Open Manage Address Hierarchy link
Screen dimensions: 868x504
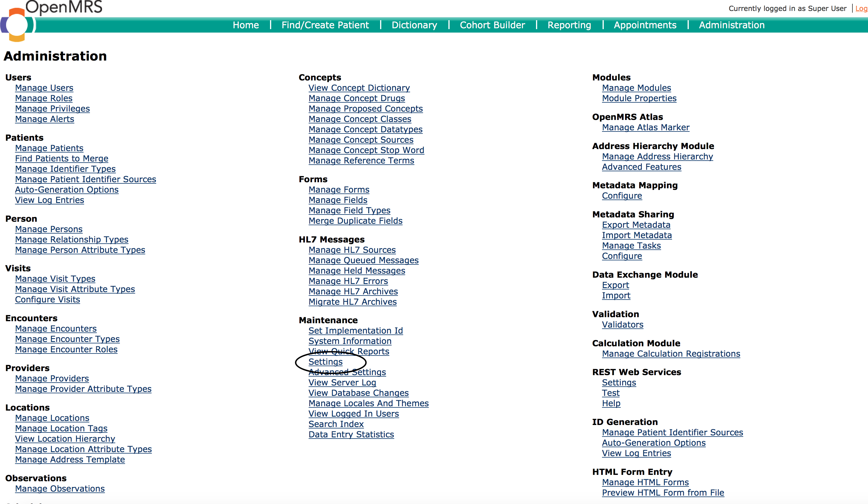tap(658, 157)
